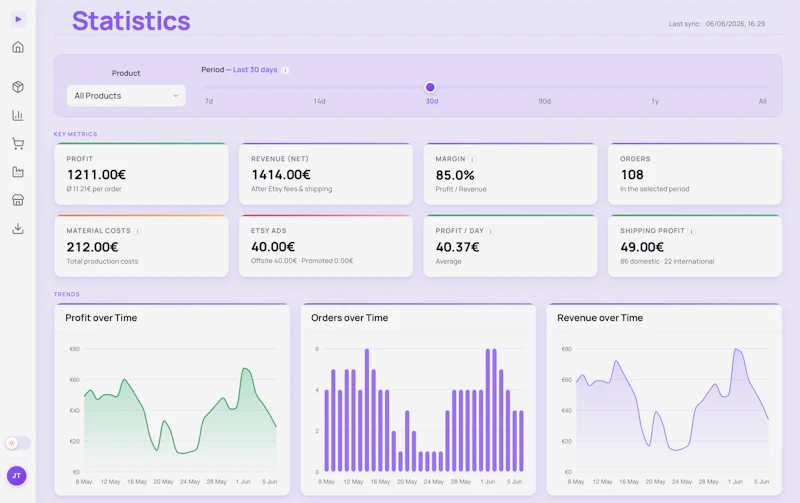Click '86 domestic · 22 international' text
This screenshot has width=800, height=503.
click(667, 261)
